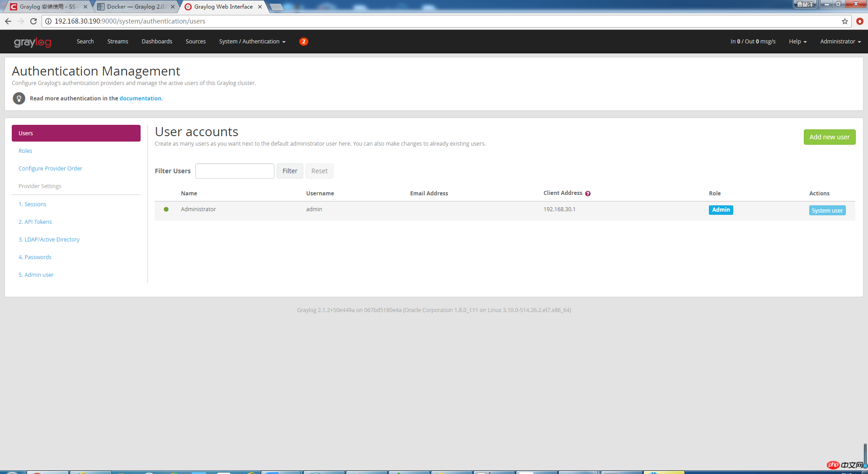This screenshot has width=868, height=474.
Task: Click the Add new user button
Action: [x=829, y=137]
